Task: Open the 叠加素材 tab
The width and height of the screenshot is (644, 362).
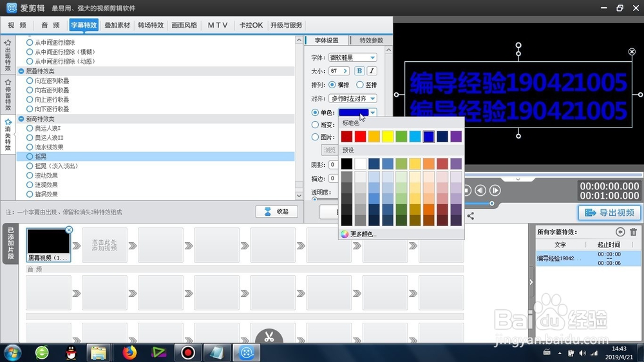Action: pos(117,25)
